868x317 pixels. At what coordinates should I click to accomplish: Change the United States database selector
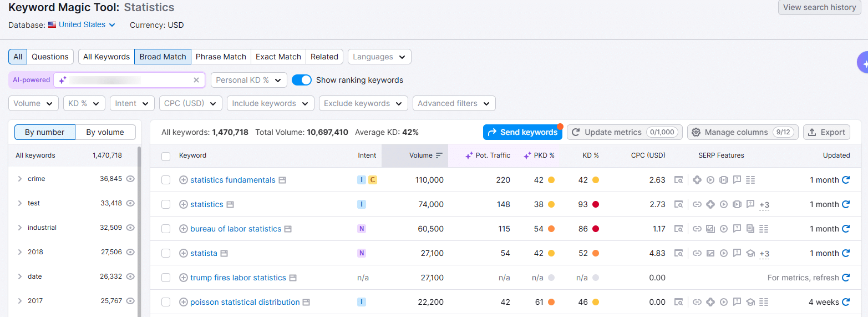pos(82,24)
